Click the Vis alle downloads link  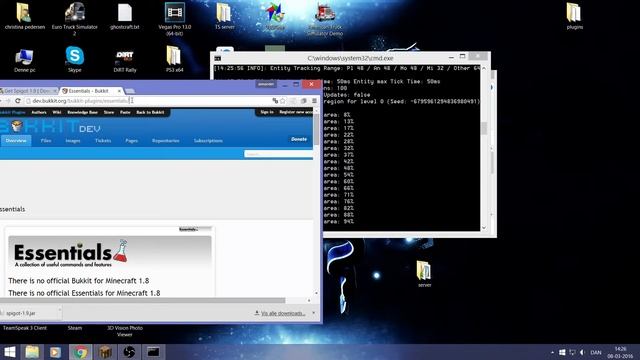[283, 313]
